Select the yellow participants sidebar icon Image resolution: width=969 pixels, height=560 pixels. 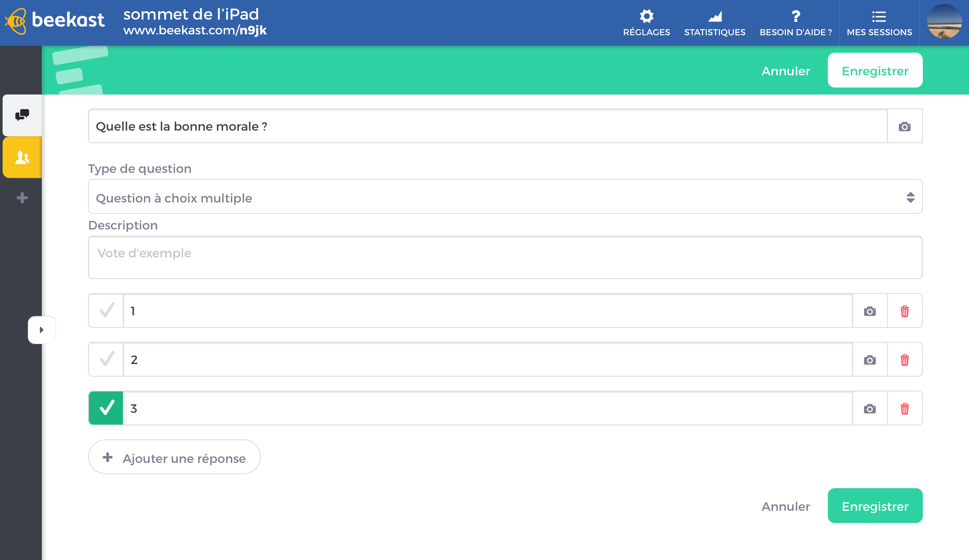pyautogui.click(x=22, y=157)
